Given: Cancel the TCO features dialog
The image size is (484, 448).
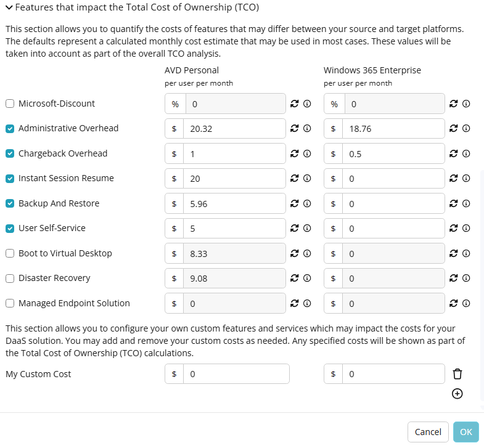Looking at the screenshot, I should point(428,432).
